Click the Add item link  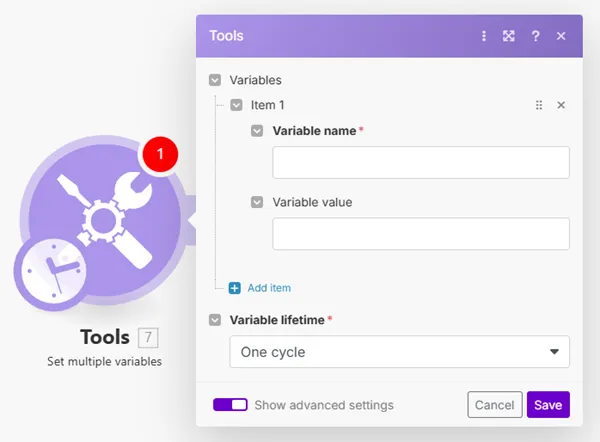coord(269,288)
